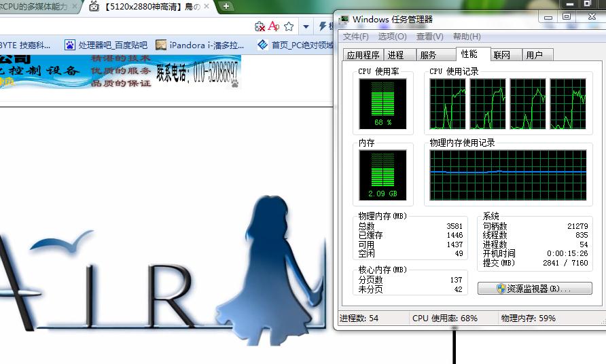The height and width of the screenshot is (364, 606).
Task: Switch to the 进程 tab
Action: 399,55
